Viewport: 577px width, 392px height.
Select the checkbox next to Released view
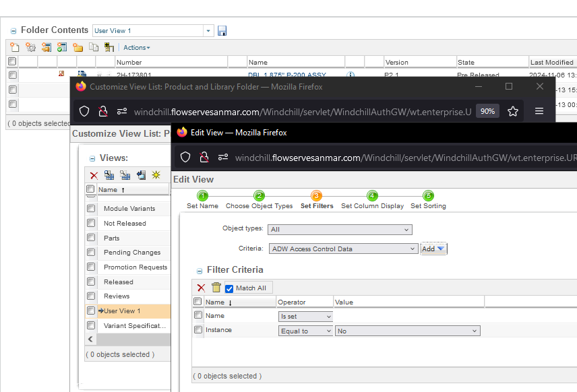tap(90, 281)
